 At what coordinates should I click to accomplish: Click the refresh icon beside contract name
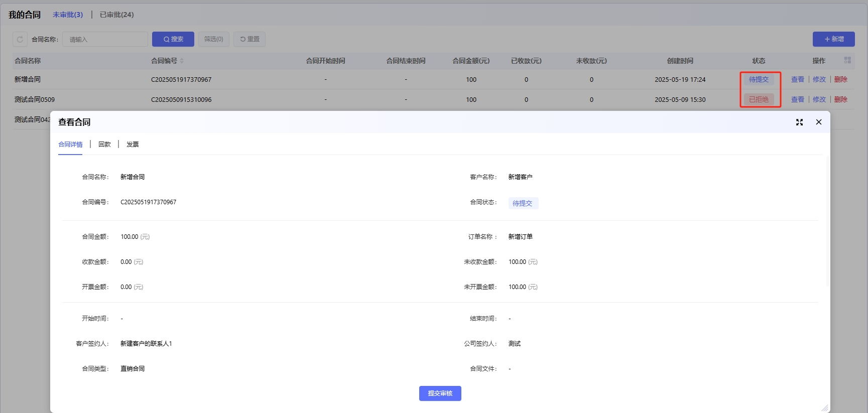(20, 39)
